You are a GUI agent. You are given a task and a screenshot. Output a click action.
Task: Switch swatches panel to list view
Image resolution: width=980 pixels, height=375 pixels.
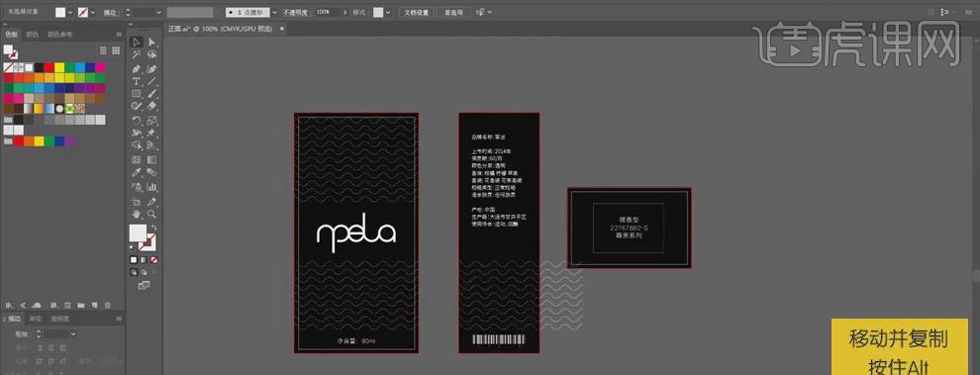104,50
